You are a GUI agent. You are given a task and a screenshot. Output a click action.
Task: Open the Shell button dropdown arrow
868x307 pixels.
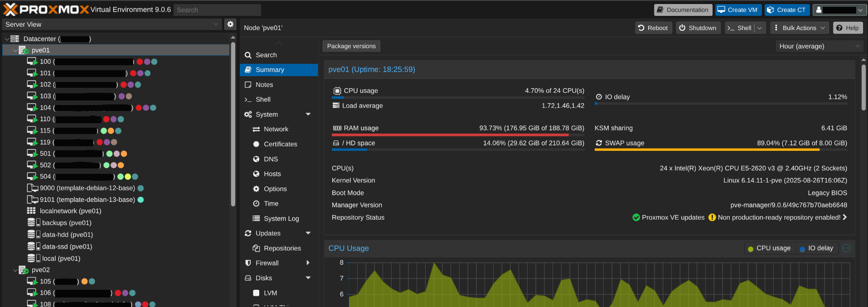[x=760, y=28]
